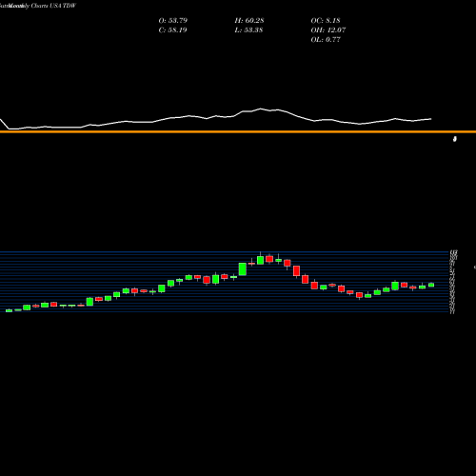Click the chart title ending in USA TDW

coord(38,6)
